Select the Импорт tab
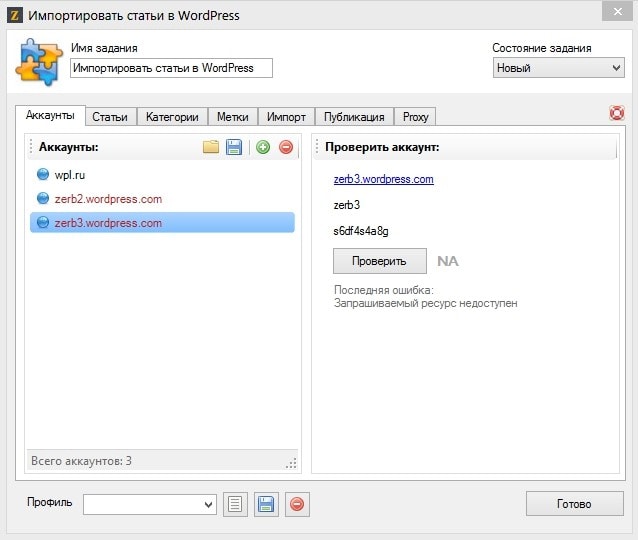This screenshot has width=638, height=540. (286, 117)
